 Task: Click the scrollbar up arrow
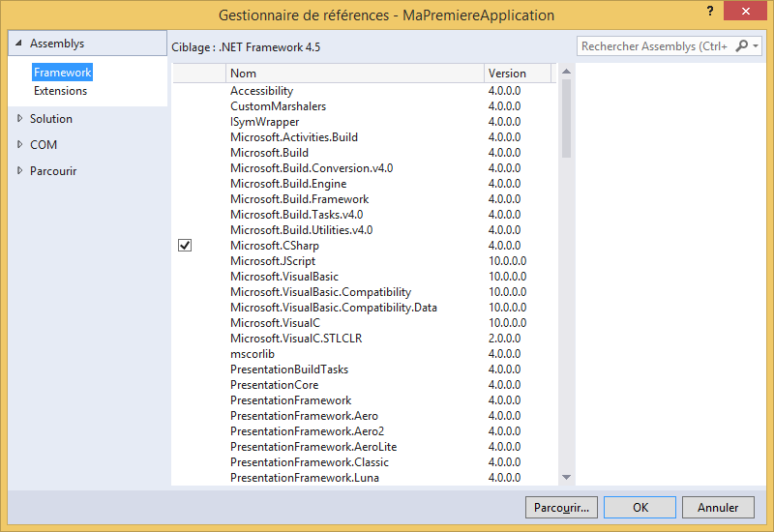pos(567,72)
